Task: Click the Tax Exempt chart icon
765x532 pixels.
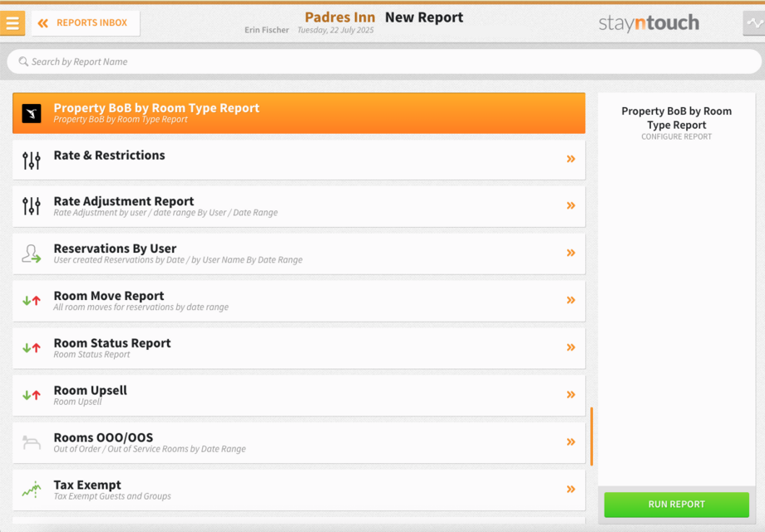Action: click(x=32, y=490)
